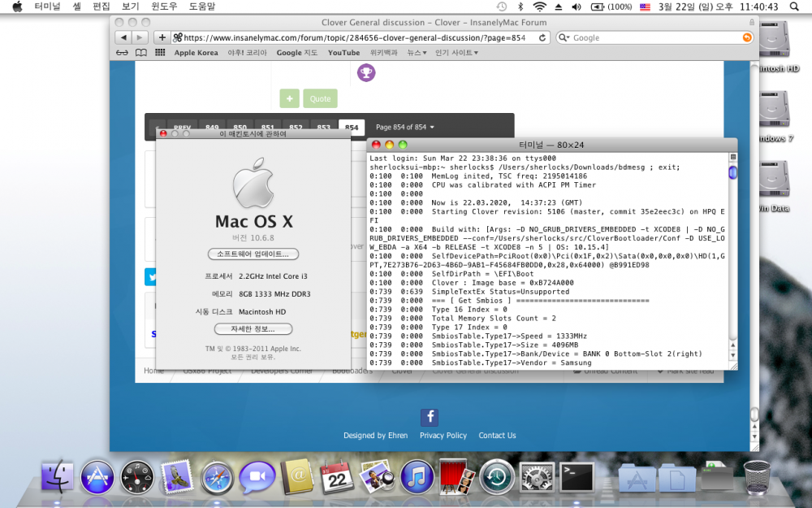Click the 자세한 정보 button
Viewport: 812px width, 508px height.
[x=253, y=329]
